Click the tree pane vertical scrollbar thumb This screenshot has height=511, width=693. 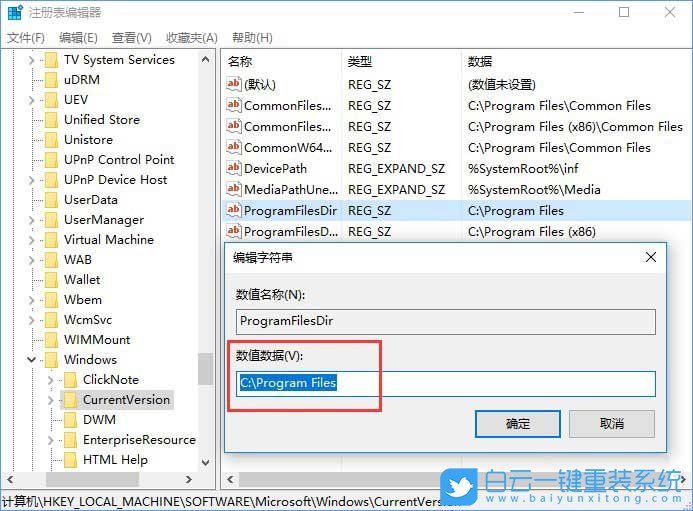[205, 369]
